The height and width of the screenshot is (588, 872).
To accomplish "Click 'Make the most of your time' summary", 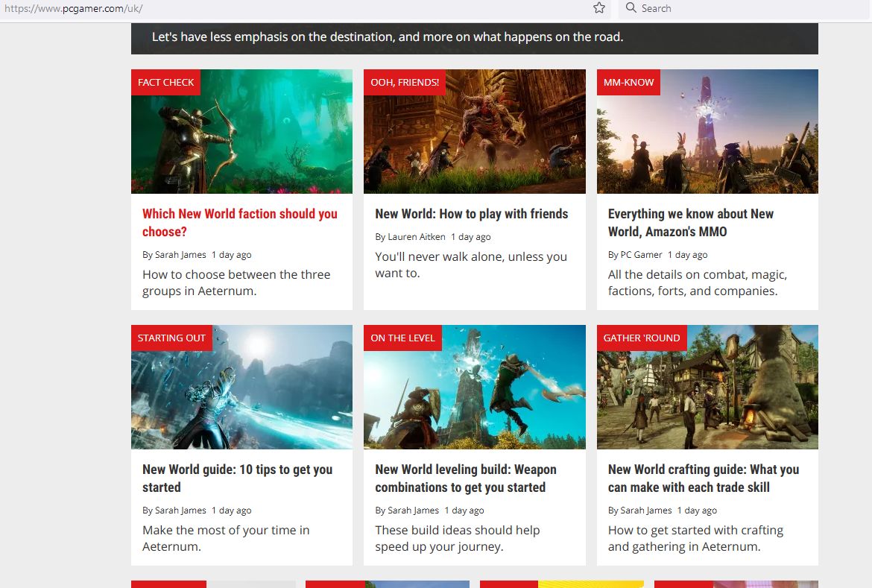I will (226, 538).
